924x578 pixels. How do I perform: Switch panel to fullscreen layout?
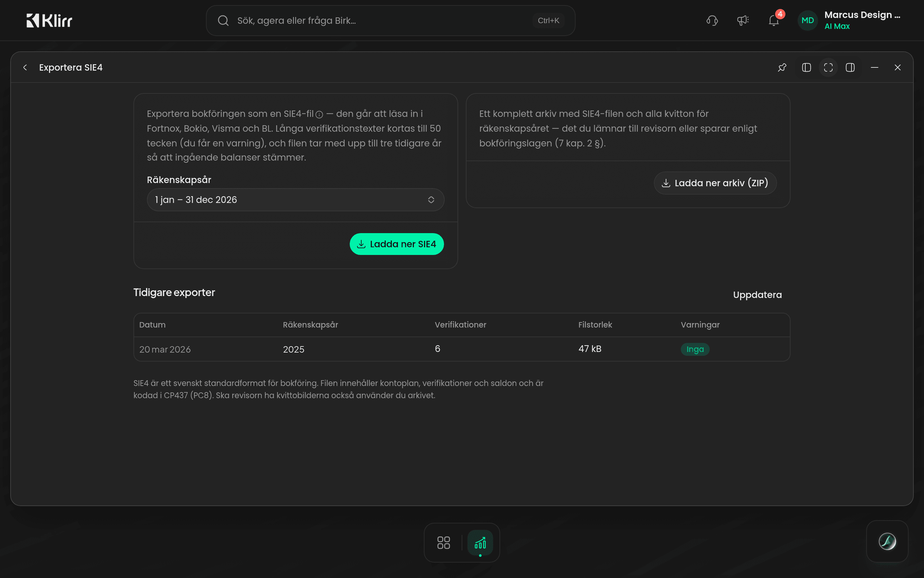[828, 68]
